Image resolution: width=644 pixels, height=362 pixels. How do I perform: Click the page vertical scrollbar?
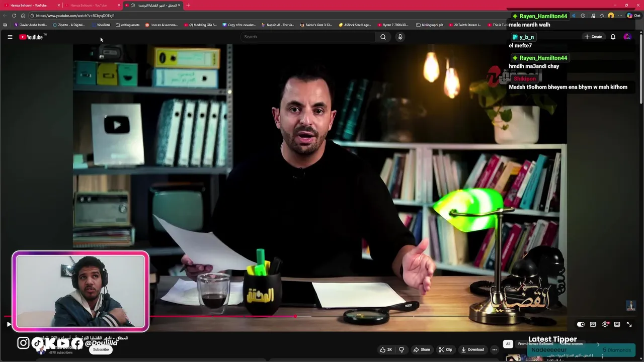pos(641,68)
